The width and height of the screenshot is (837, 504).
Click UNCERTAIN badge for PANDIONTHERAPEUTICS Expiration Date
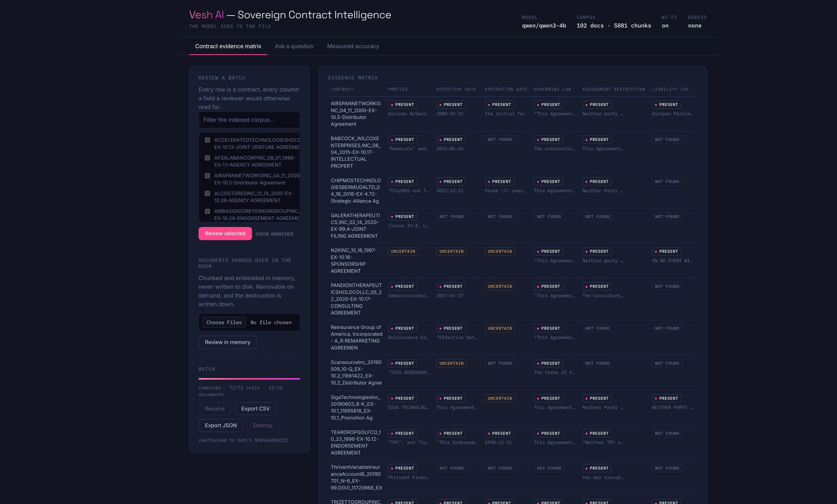click(x=500, y=286)
